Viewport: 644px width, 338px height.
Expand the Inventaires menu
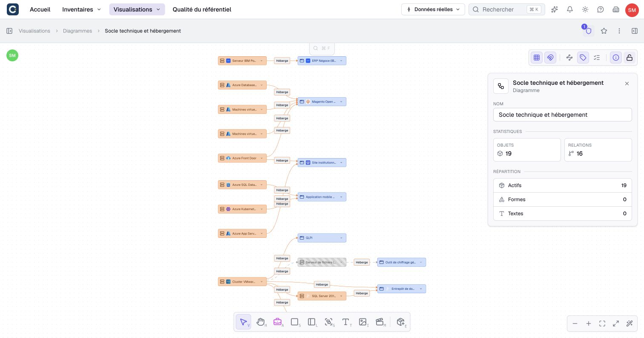[81, 9]
